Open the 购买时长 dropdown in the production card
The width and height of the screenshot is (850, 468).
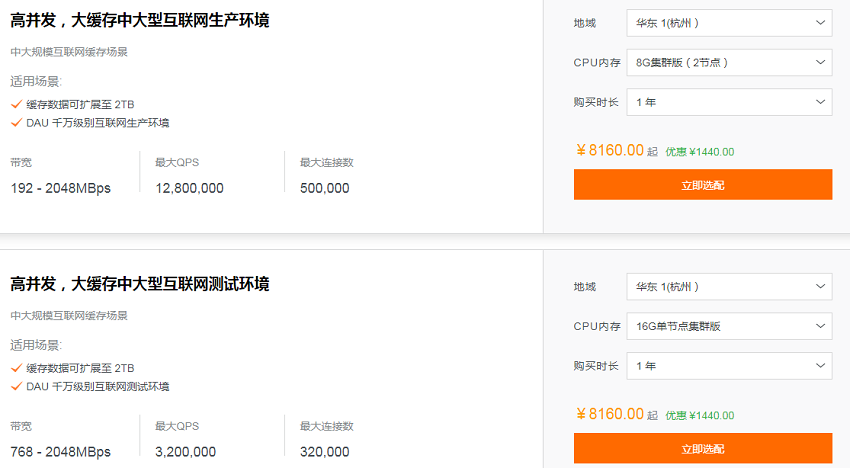(x=729, y=102)
